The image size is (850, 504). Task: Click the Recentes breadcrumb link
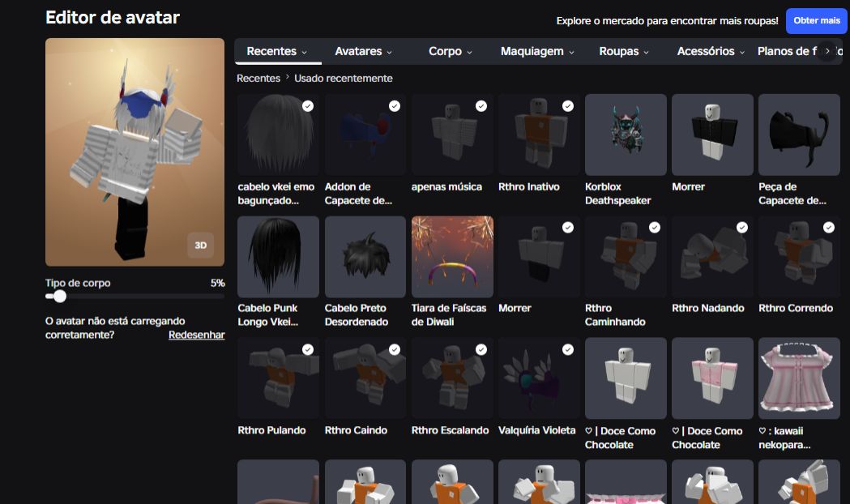click(x=258, y=78)
